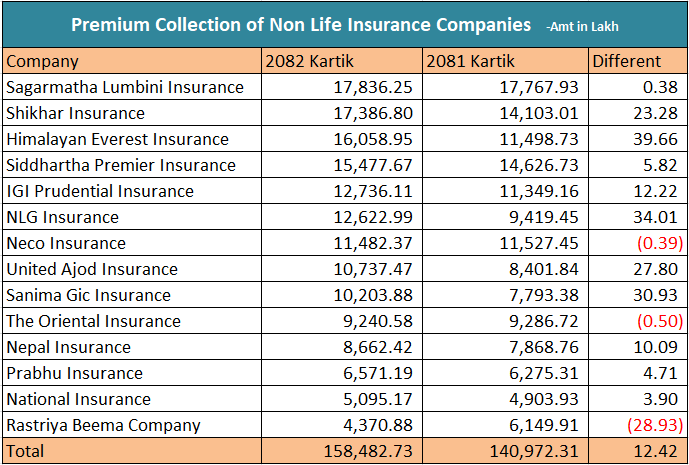Select the Prabhu Insurance cell

74,373
